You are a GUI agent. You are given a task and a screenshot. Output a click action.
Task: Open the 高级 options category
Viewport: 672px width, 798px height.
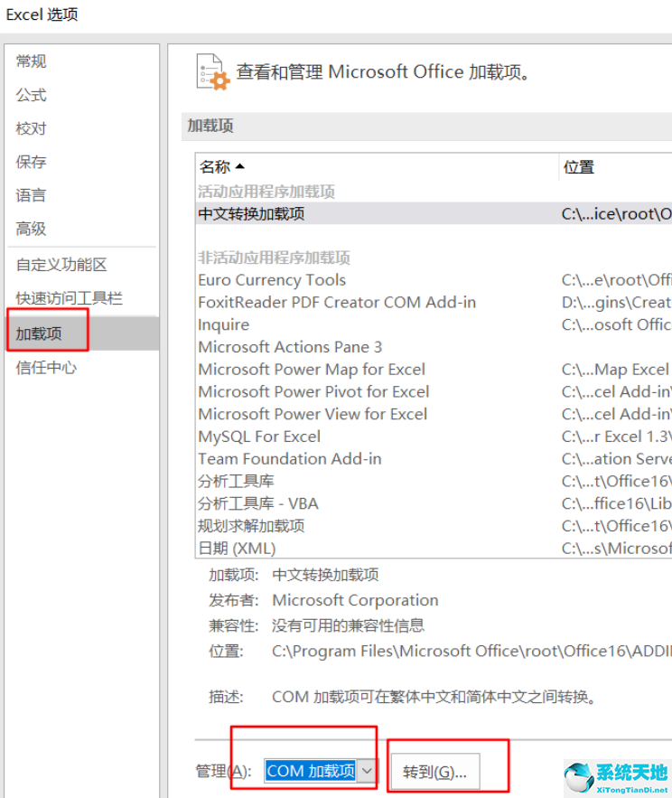coord(31,229)
